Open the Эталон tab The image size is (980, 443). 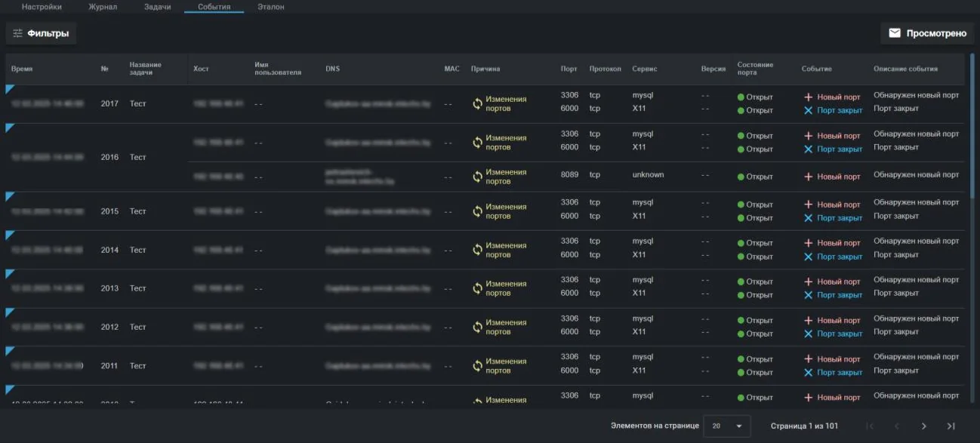point(270,7)
